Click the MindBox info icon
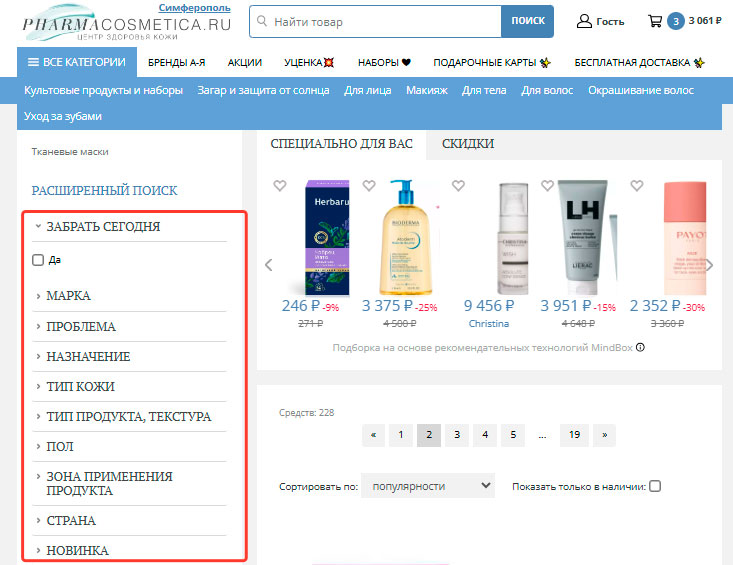The height and width of the screenshot is (565, 733). (x=640, y=347)
